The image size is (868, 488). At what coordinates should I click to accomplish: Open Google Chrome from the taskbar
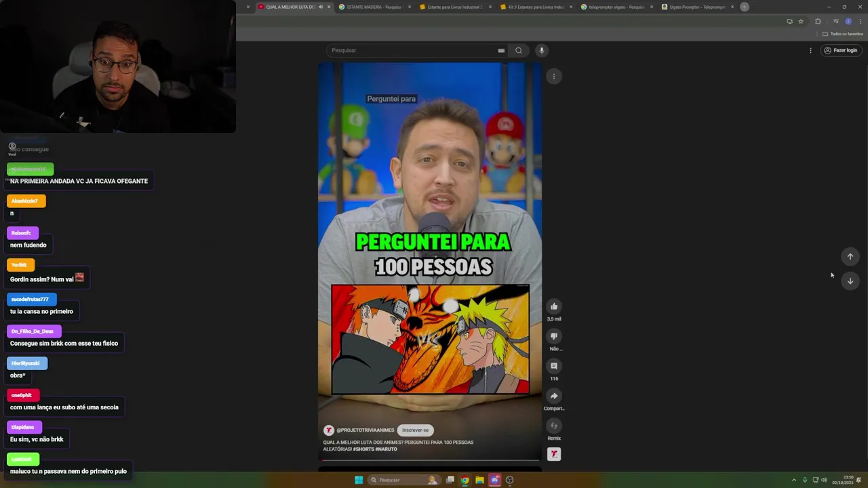465,480
